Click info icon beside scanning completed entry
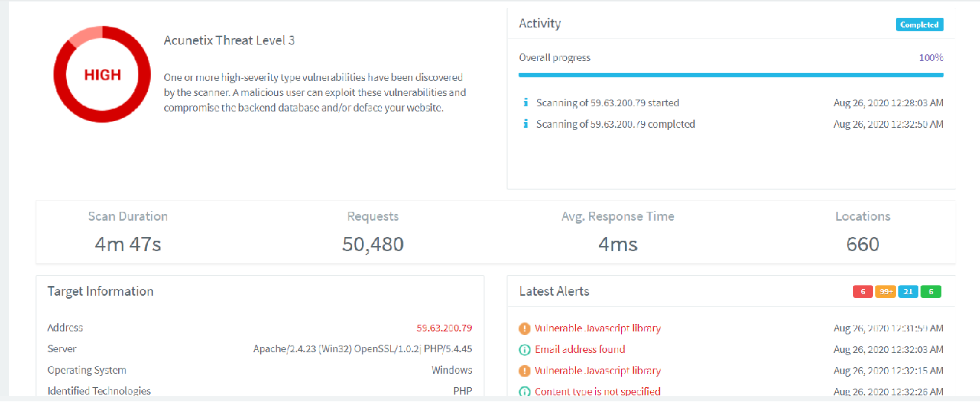Image resolution: width=980 pixels, height=402 pixels. coord(525,124)
